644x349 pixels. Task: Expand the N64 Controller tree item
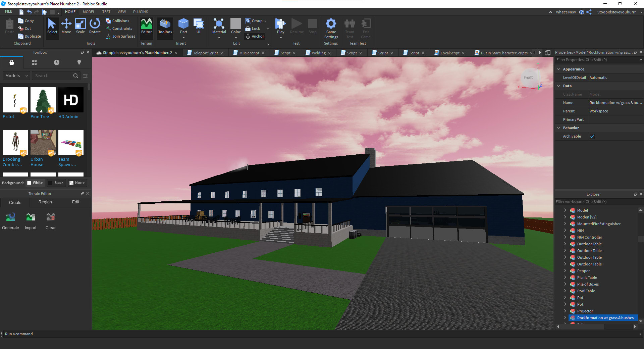coord(565,237)
